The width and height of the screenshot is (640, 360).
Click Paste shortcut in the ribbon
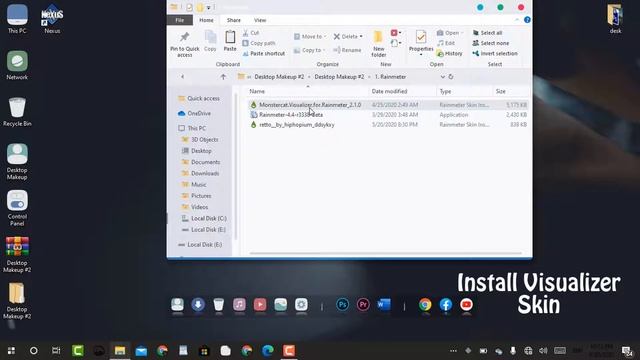(264, 53)
